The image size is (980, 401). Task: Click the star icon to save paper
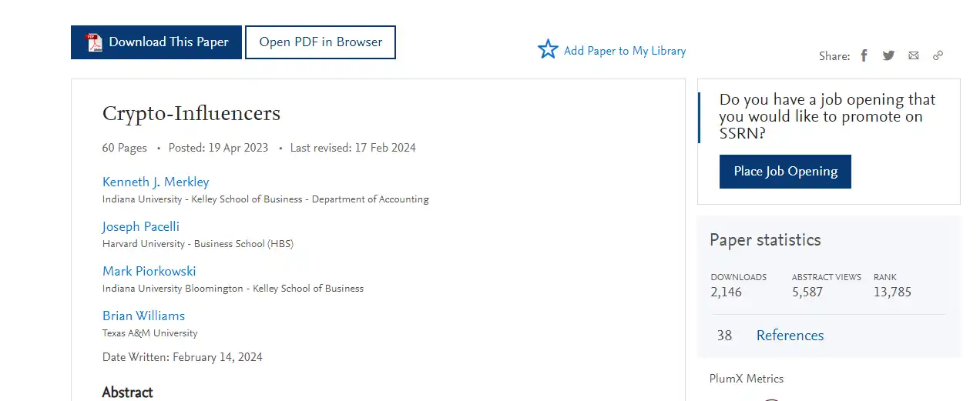tap(548, 50)
